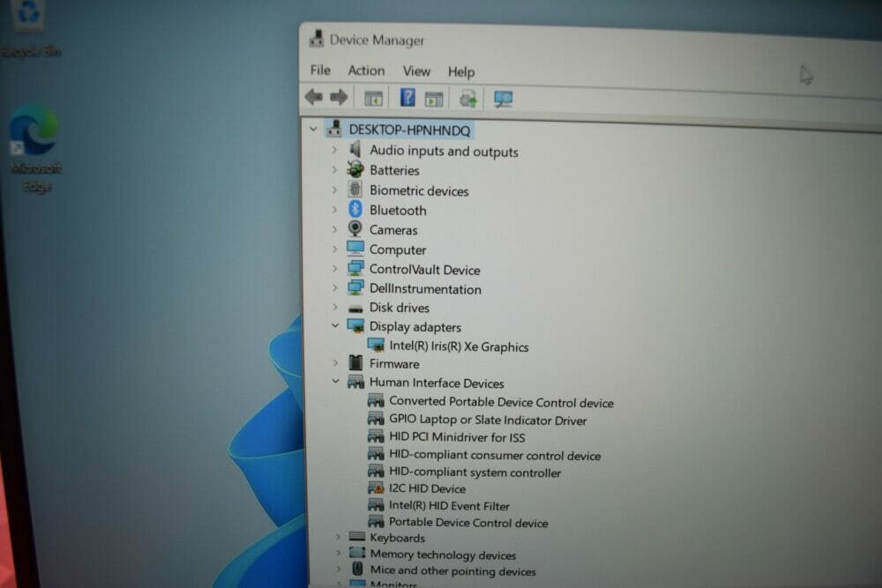Collapse the Display adapters category
The width and height of the screenshot is (882, 588).
334,325
